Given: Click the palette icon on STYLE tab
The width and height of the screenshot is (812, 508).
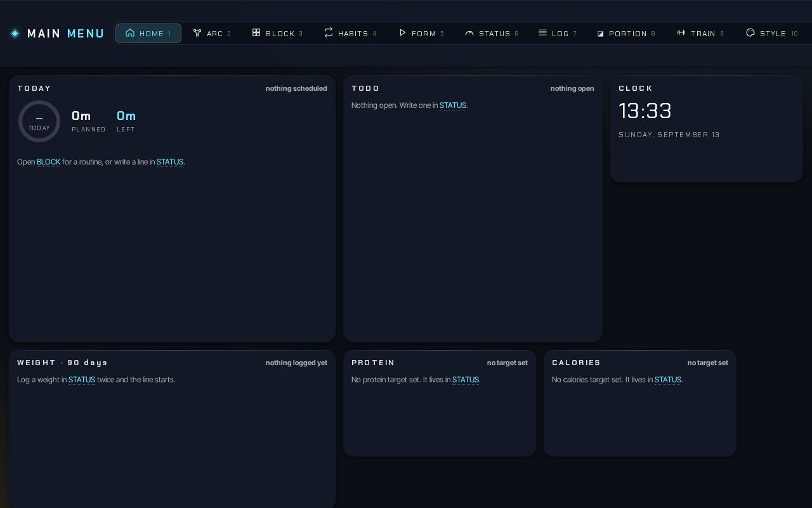Looking at the screenshot, I should (x=750, y=32).
